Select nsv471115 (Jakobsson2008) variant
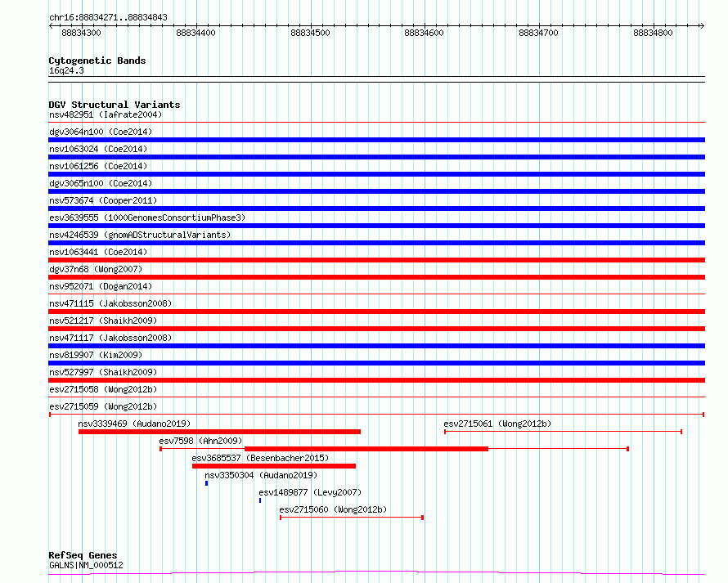Image resolution: width=728 pixels, height=583 pixels. point(110,303)
